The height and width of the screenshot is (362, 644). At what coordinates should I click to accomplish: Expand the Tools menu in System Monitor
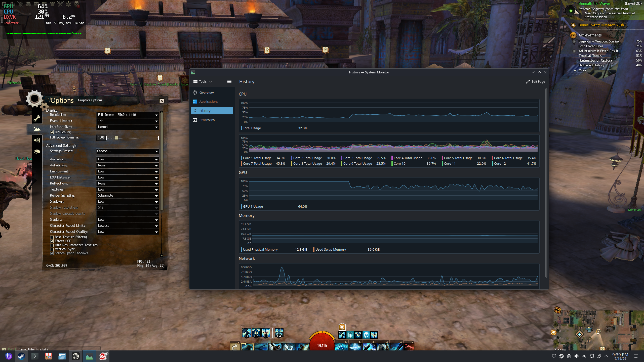click(x=203, y=81)
